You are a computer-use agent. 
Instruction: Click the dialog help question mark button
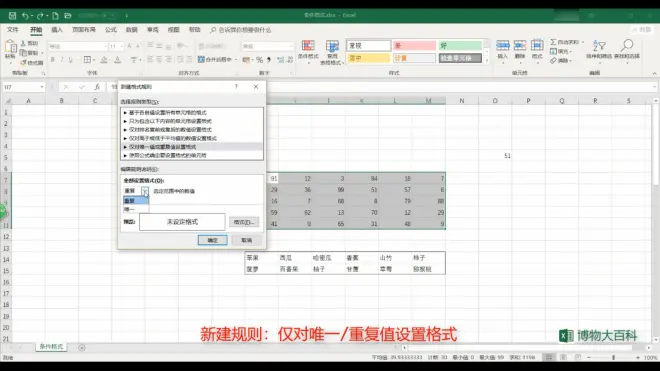pos(236,87)
